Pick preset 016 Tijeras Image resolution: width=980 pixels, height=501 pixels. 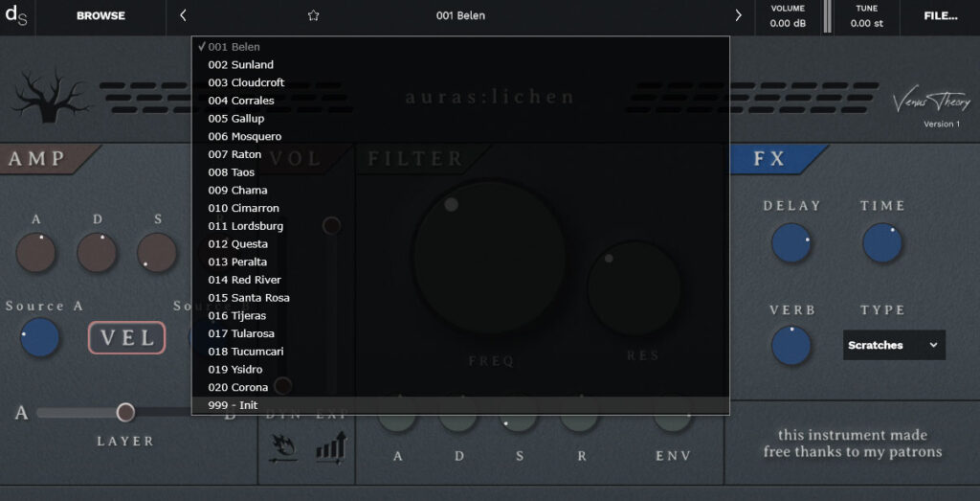pos(460,315)
